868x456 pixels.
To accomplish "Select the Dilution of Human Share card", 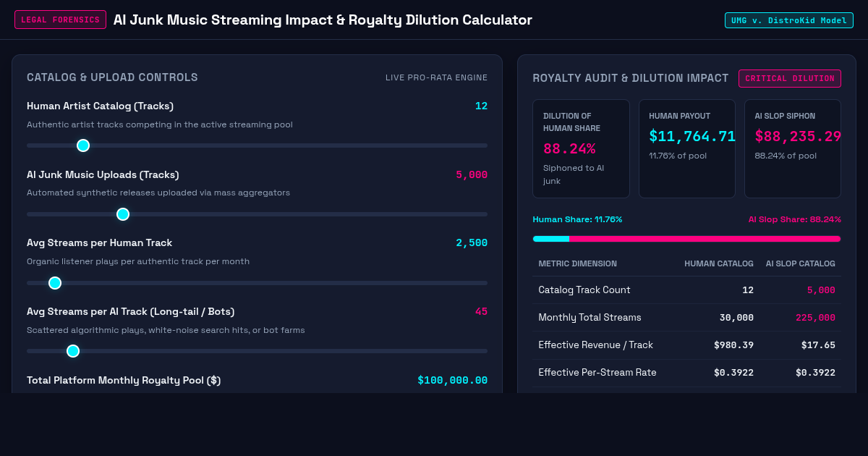I will (x=581, y=148).
